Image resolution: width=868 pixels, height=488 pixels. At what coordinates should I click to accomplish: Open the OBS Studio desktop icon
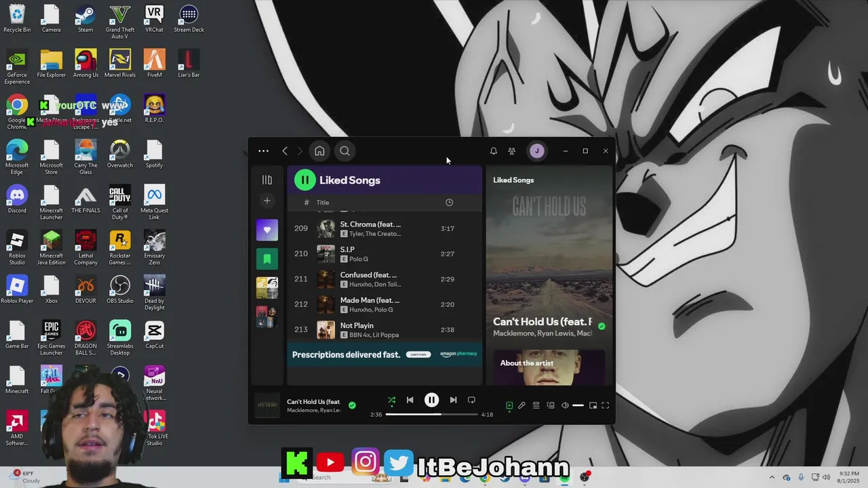click(x=120, y=289)
